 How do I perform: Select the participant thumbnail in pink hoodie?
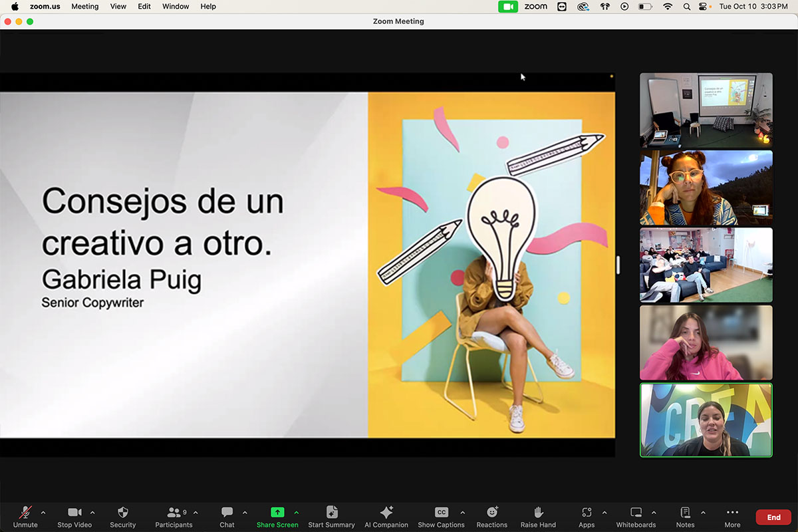(x=706, y=342)
